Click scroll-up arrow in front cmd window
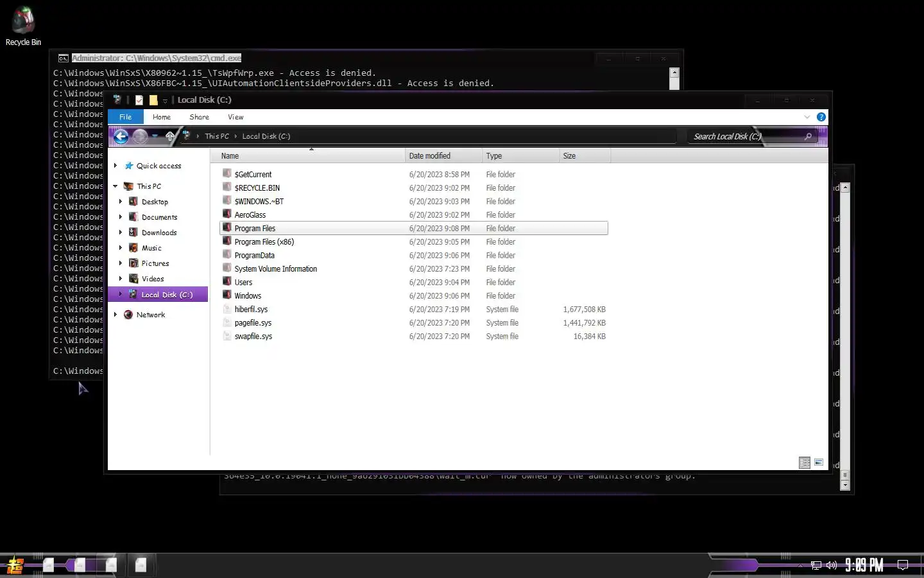 (x=674, y=73)
